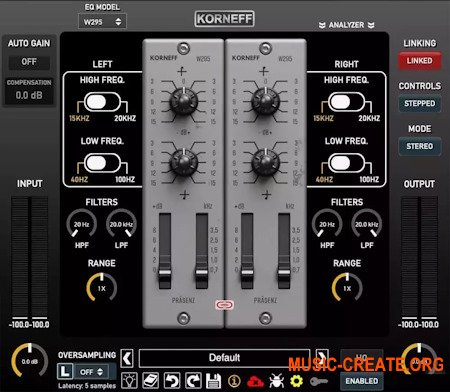
Task: Click the lightbulb tooltips icon
Action: click(129, 380)
